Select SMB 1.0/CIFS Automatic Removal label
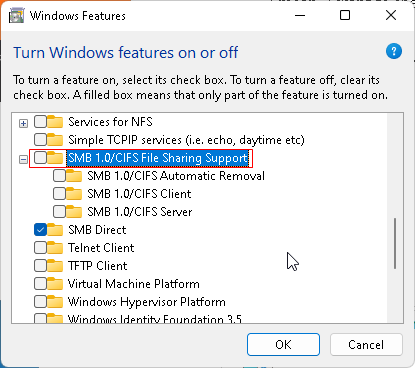 pos(176,176)
